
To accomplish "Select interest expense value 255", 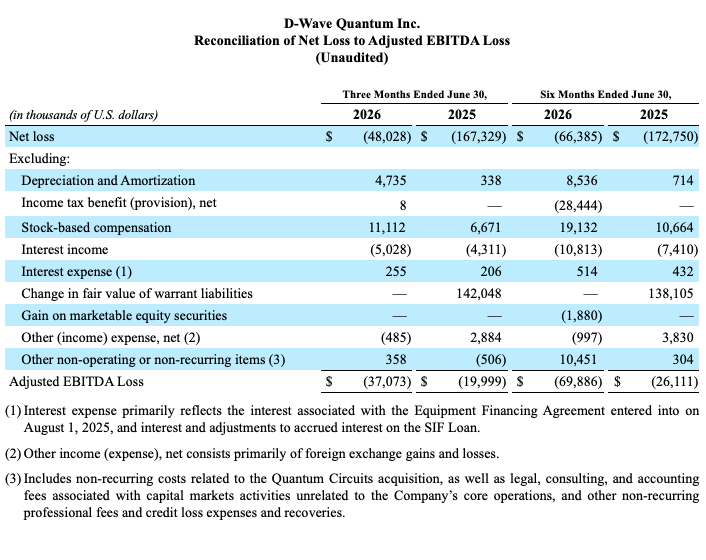I will click(x=396, y=271).
